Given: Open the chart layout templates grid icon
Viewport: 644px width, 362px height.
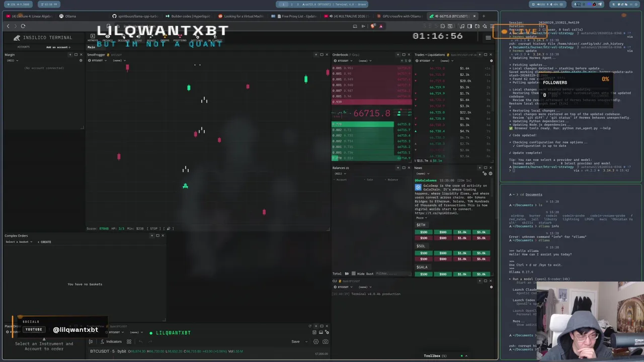Looking at the screenshot, I should click(129, 341).
